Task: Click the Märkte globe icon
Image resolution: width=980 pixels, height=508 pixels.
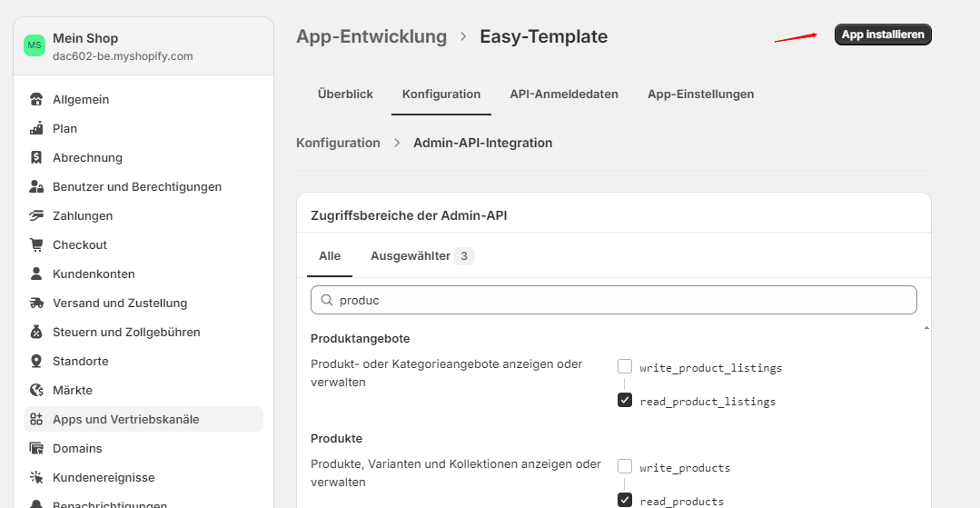Action: tap(36, 390)
